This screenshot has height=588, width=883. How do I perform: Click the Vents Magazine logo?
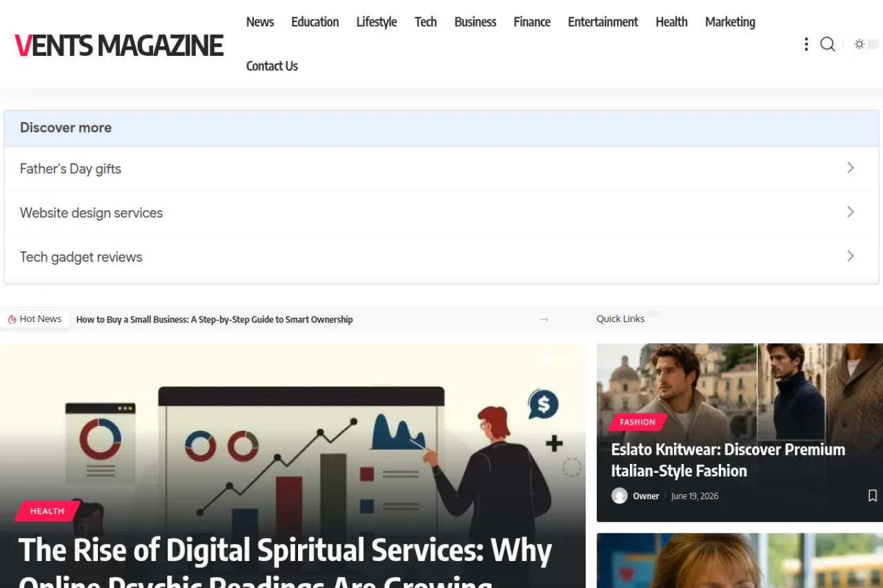pos(119,45)
